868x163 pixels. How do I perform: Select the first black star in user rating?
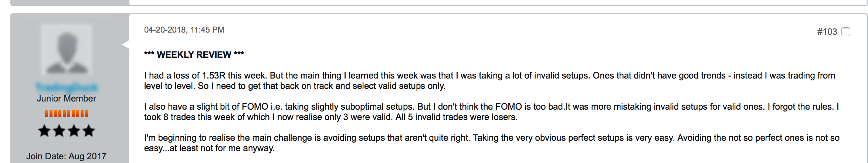coord(44,131)
